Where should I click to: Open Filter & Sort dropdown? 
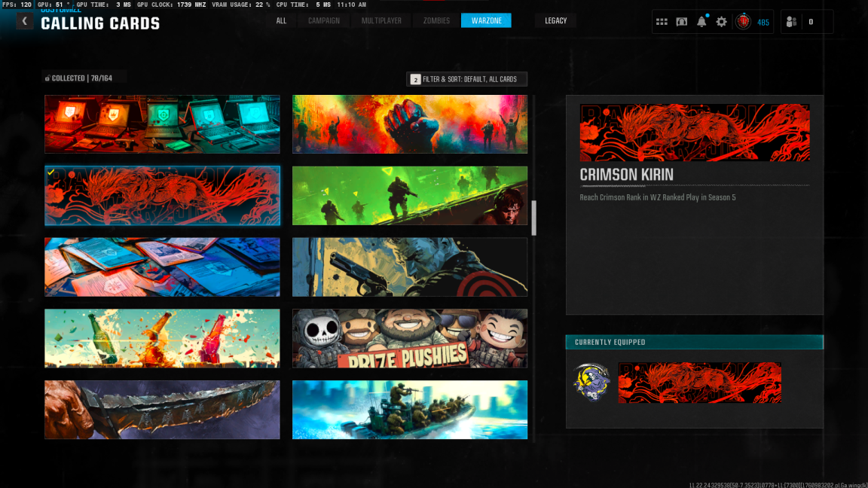467,79
